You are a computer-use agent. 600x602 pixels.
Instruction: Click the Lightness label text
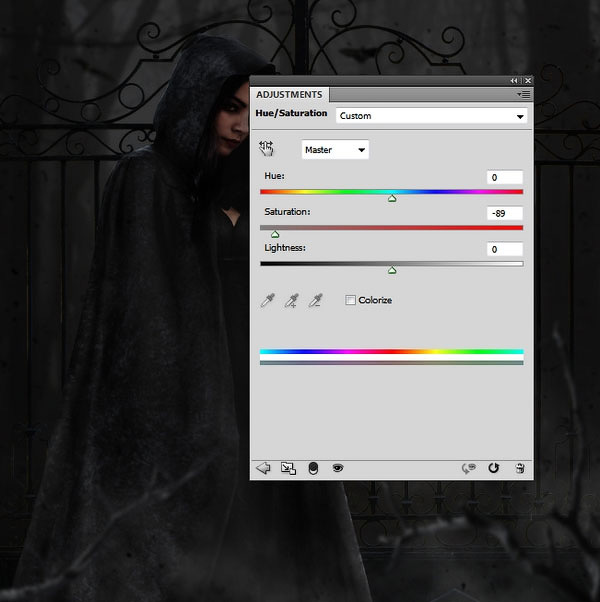[285, 248]
